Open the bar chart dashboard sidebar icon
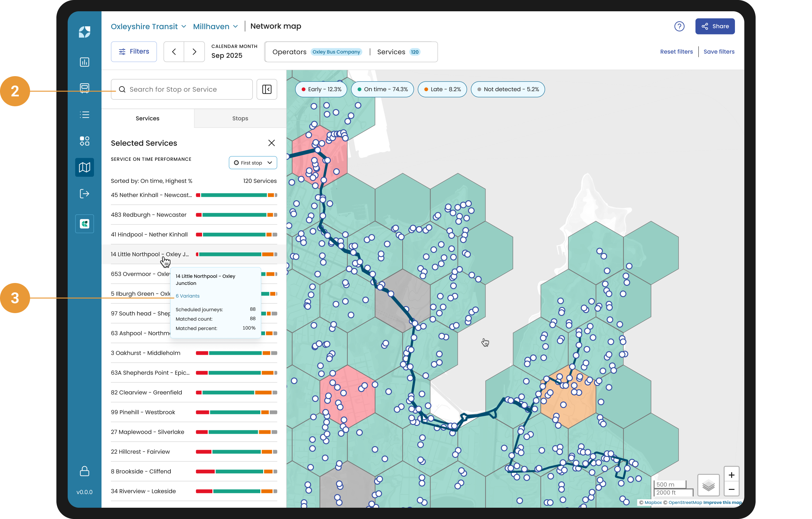812x519 pixels. coord(84,62)
